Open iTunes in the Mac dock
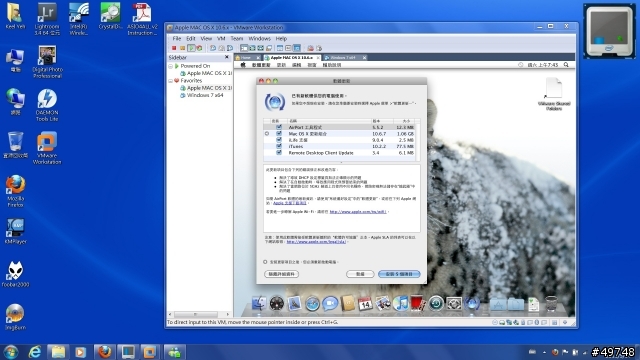This screenshot has height=360, width=640. click(400, 304)
